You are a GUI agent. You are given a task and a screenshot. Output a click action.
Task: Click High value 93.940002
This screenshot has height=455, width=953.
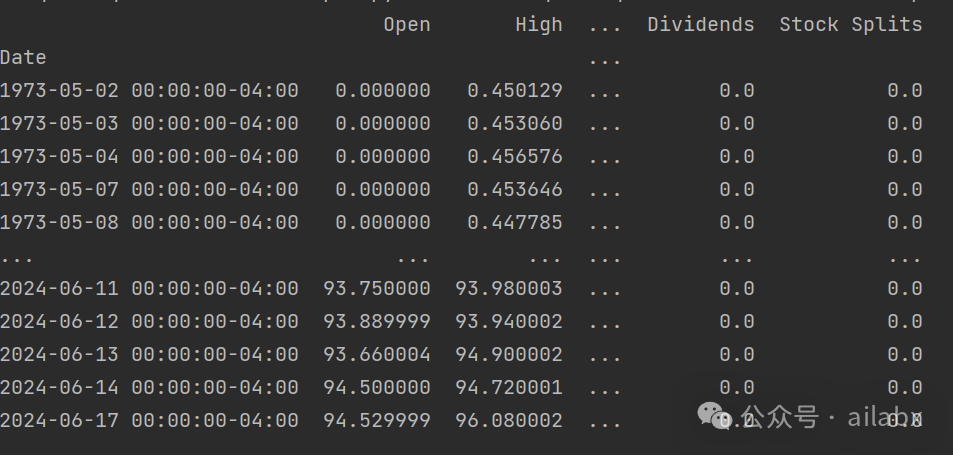(509, 321)
